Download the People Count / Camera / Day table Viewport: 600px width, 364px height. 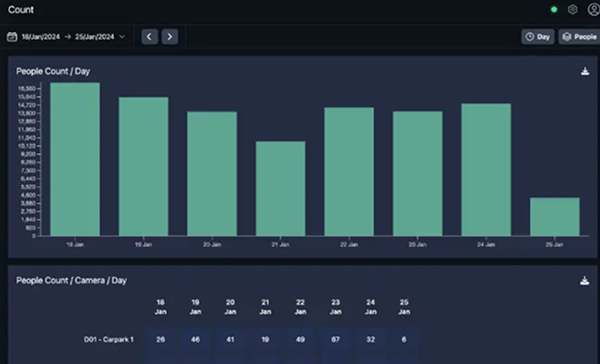(584, 281)
